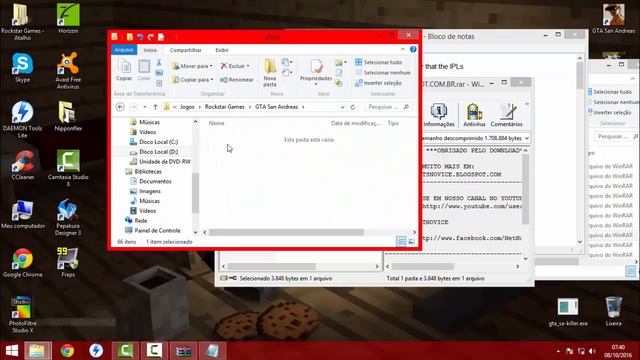Open Horizon desktop shortcut

coord(68,19)
